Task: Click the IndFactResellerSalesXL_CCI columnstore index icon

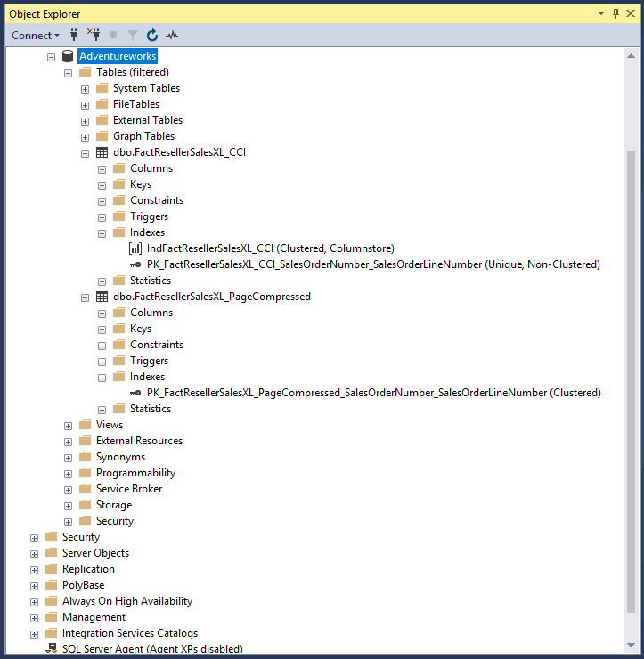Action: (135, 248)
